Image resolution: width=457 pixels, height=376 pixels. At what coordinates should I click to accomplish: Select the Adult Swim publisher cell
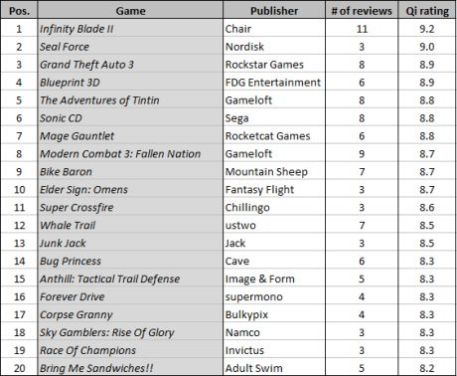[274, 368]
